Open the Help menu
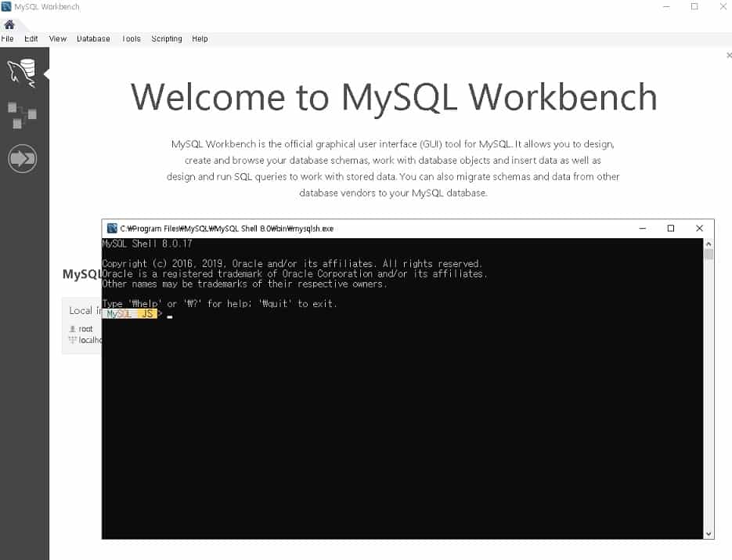The width and height of the screenshot is (732, 560). 200,38
